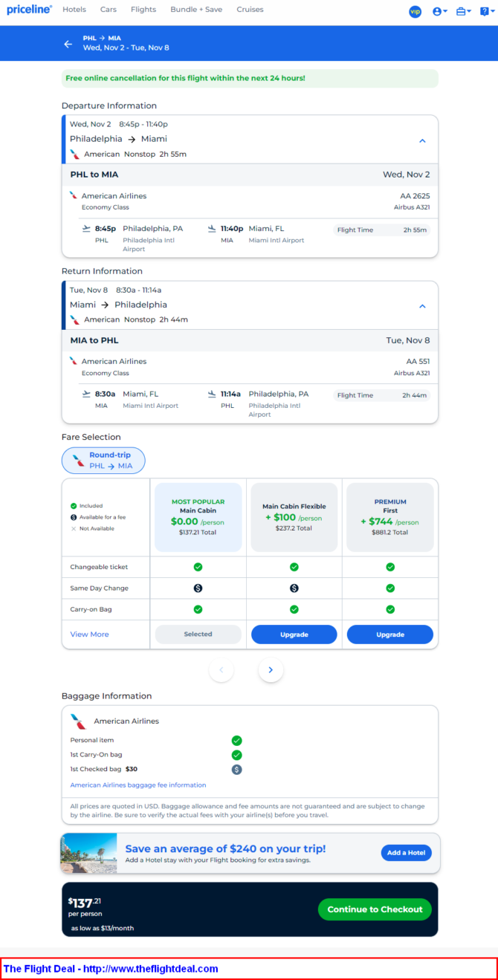Select the Main Cabin fare card
Screen dimensions: 498x980
(198, 517)
